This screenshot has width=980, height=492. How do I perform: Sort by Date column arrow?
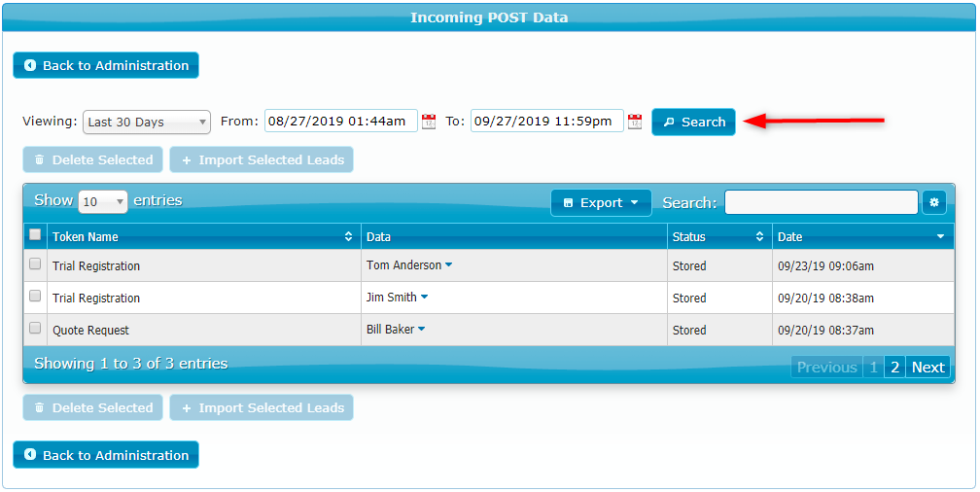click(941, 237)
